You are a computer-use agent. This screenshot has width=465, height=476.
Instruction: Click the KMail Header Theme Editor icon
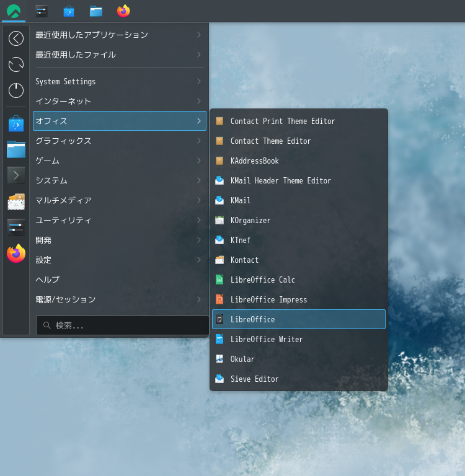click(219, 180)
